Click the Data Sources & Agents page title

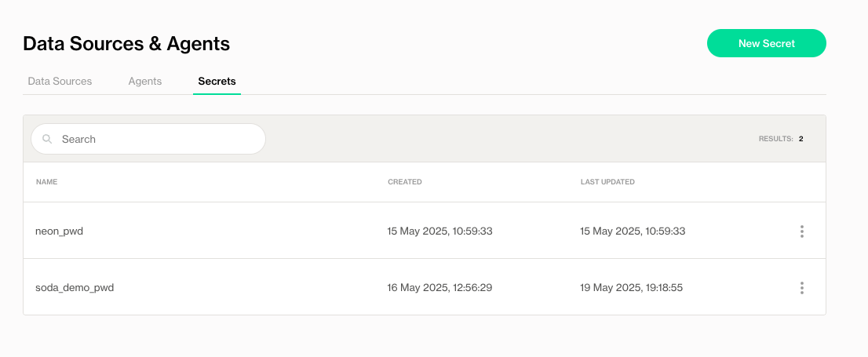point(126,44)
